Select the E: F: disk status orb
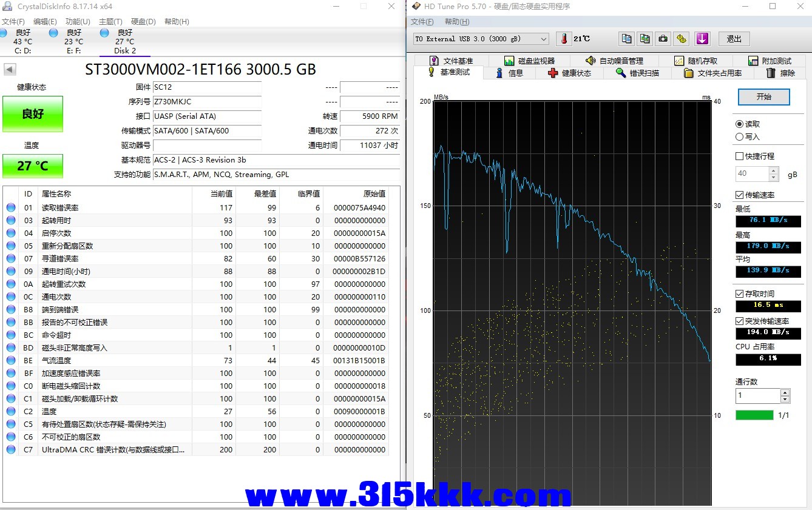 tap(53, 32)
